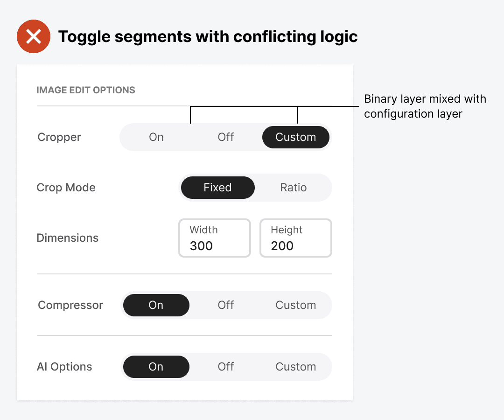
Task: Select Custom for Cropper
Action: click(x=296, y=137)
